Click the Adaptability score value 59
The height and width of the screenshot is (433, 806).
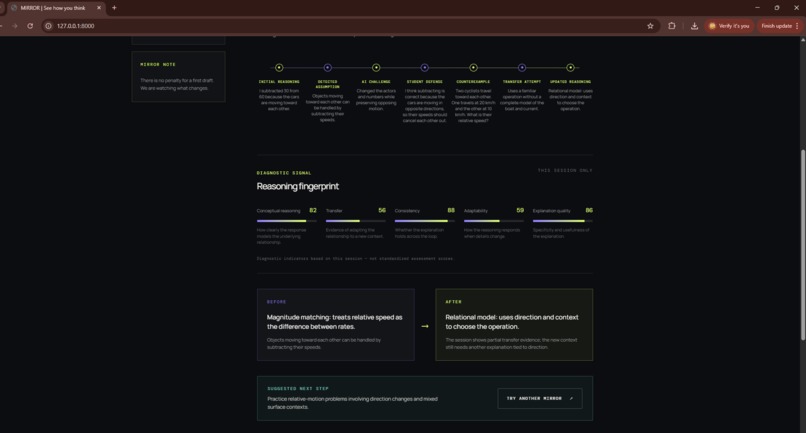point(520,210)
